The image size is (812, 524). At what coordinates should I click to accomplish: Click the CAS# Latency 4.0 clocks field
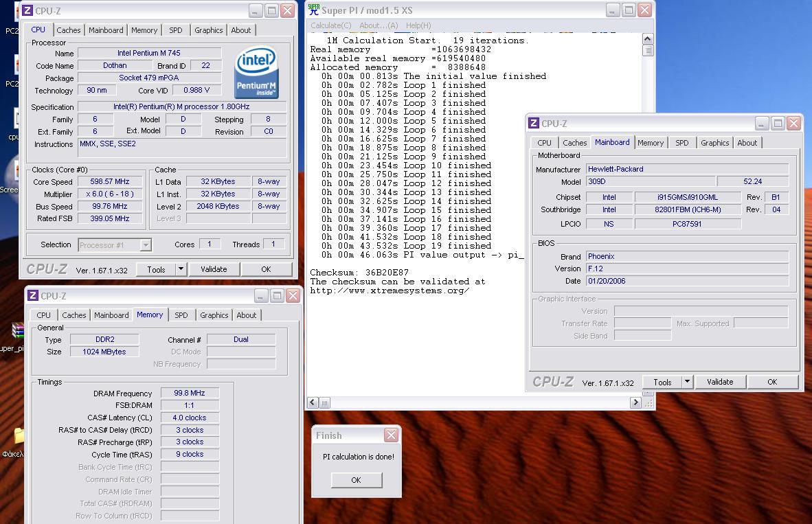click(x=190, y=418)
